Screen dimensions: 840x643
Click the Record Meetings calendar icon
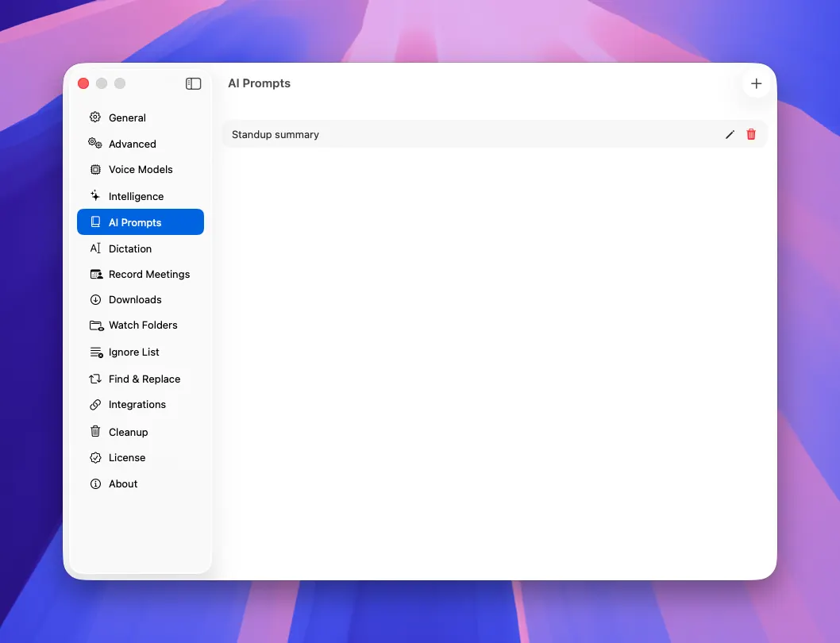click(x=96, y=275)
